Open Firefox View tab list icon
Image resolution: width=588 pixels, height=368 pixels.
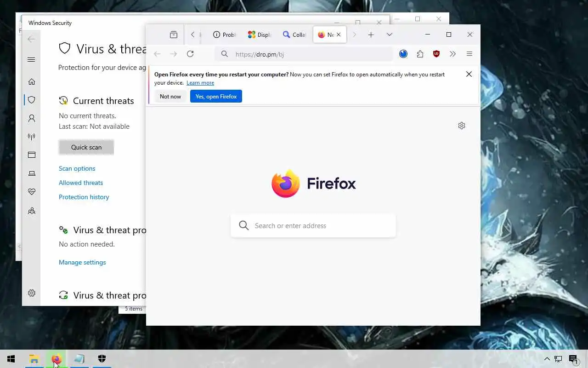click(x=173, y=34)
